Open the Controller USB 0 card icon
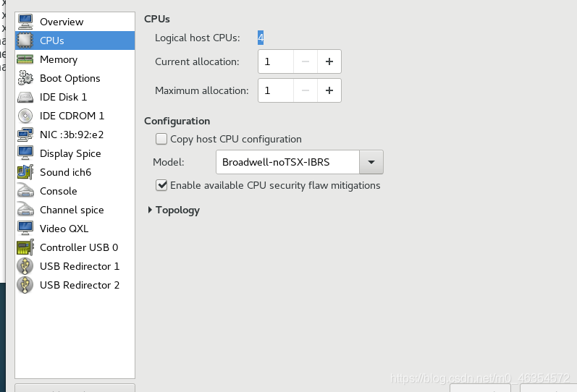Image resolution: width=577 pixels, height=392 pixels. tap(25, 247)
